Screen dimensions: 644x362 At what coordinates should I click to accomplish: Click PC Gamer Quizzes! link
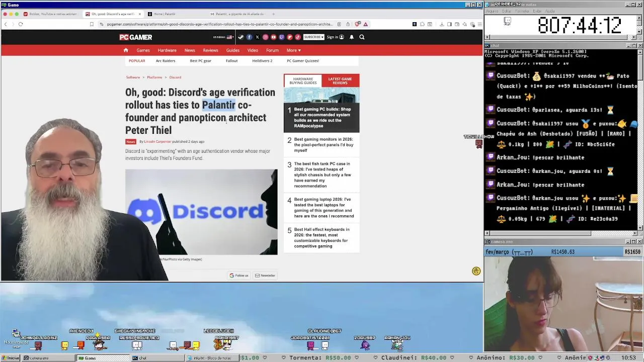click(x=303, y=61)
